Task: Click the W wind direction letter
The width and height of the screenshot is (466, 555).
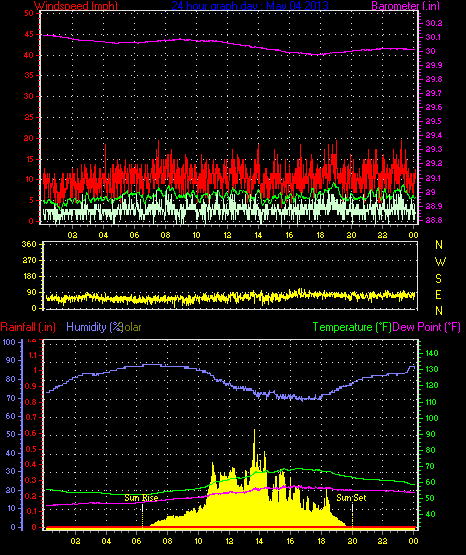Action: click(440, 262)
